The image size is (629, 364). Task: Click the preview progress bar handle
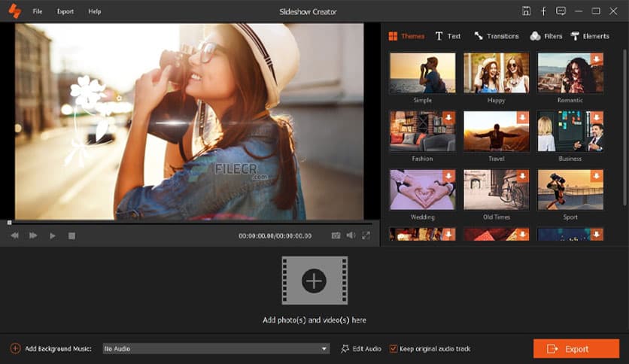point(9,223)
